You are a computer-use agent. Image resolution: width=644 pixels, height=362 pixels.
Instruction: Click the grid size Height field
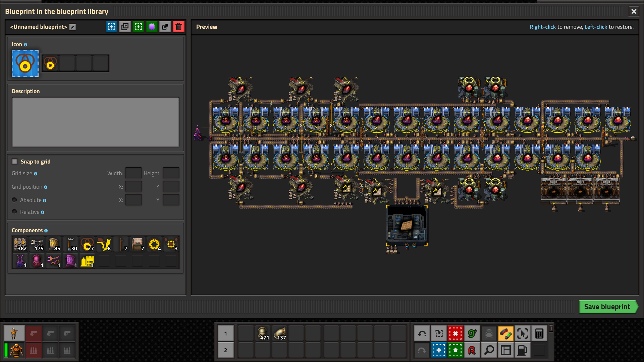point(171,173)
